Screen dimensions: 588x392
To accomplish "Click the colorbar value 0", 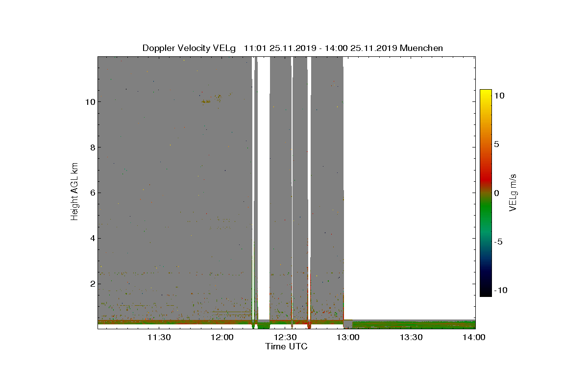I will [496, 193].
